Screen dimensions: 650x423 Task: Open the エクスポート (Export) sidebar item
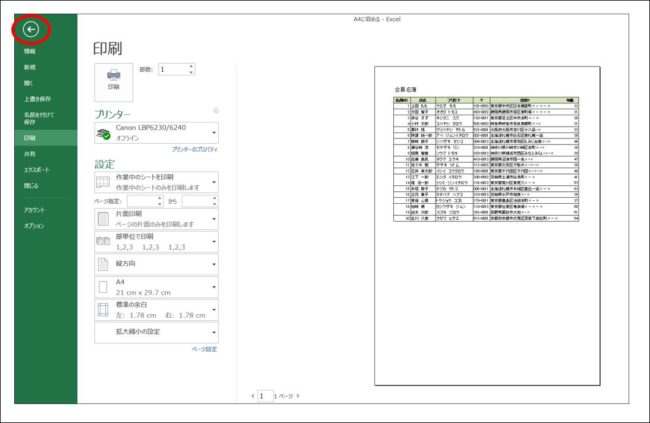pyautogui.click(x=36, y=170)
